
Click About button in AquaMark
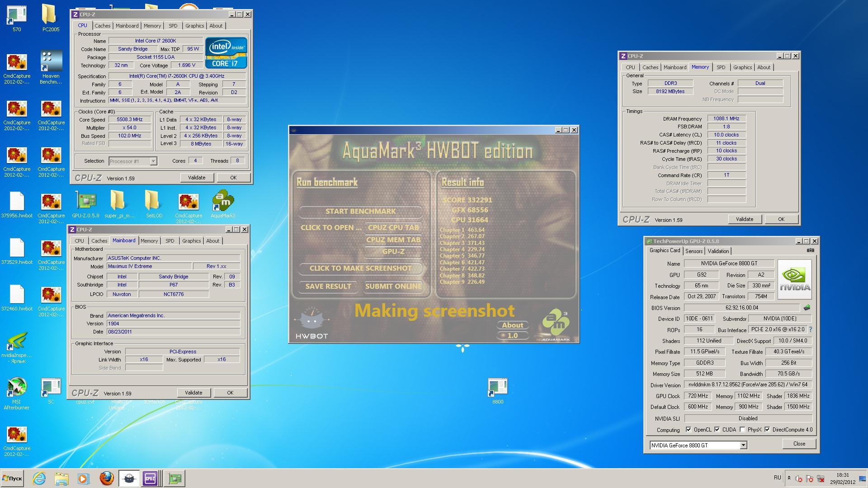512,325
